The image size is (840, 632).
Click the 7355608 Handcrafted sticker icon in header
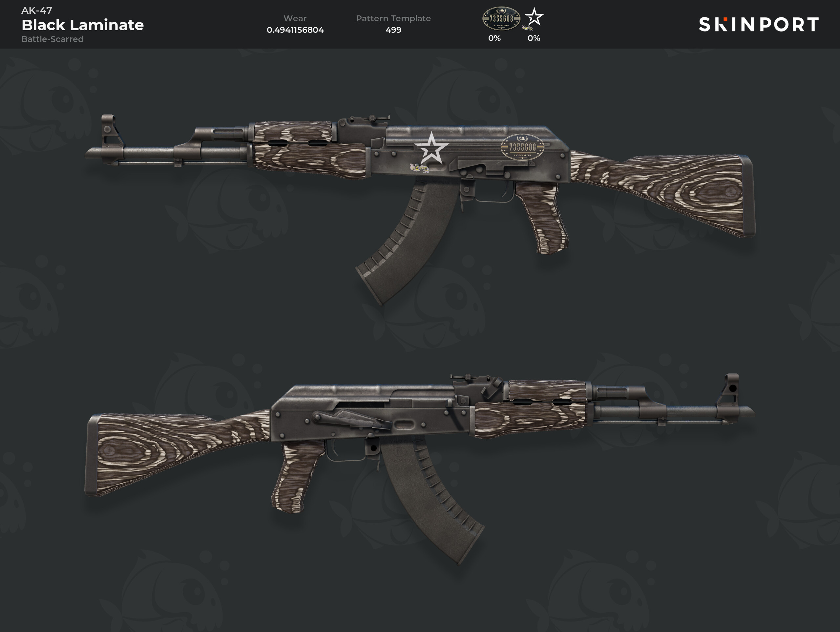point(501,19)
